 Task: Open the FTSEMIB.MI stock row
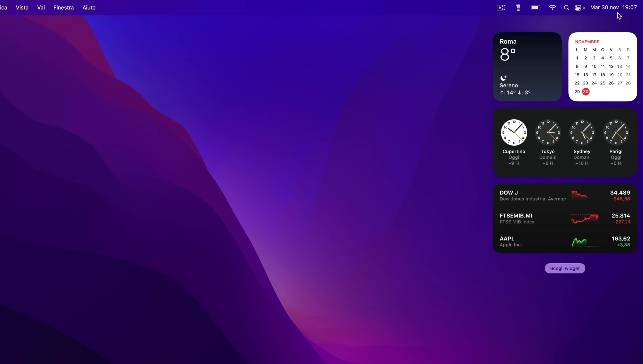(x=565, y=218)
